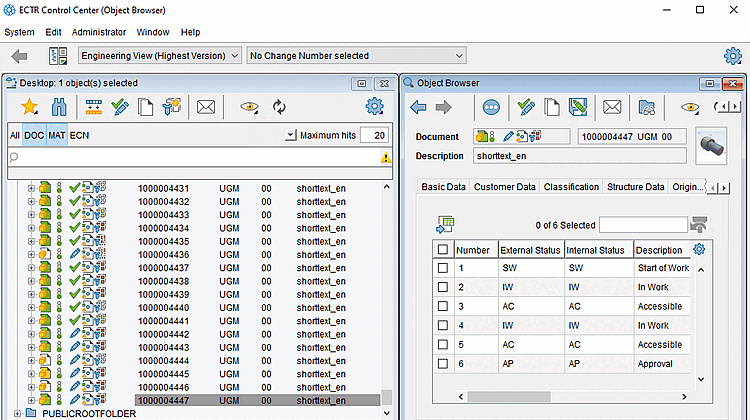
Task: Open the binoculars search tool in Desktop panel
Action: click(x=59, y=106)
